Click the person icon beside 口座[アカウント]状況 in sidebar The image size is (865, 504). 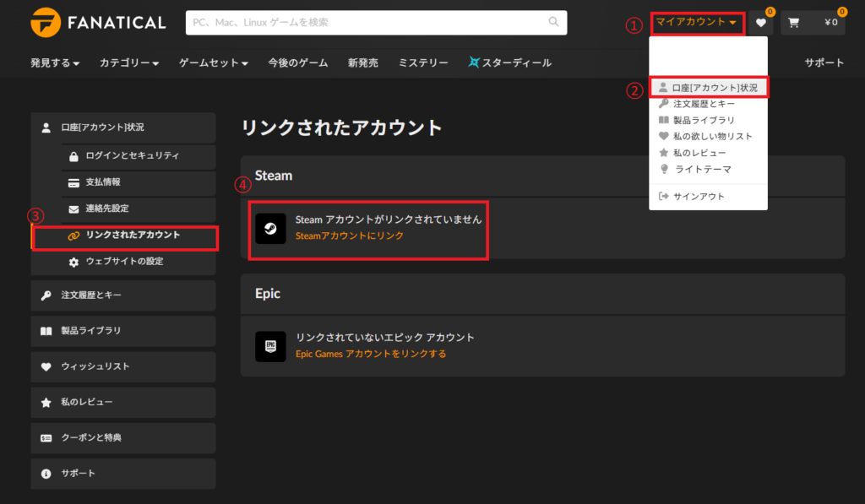coord(46,128)
